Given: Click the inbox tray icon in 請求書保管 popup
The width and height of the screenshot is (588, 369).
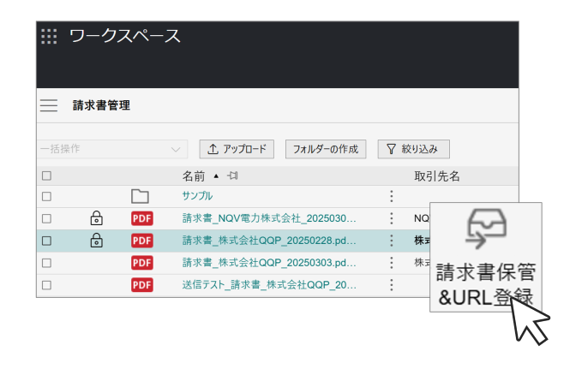Looking at the screenshot, I should point(486,229).
